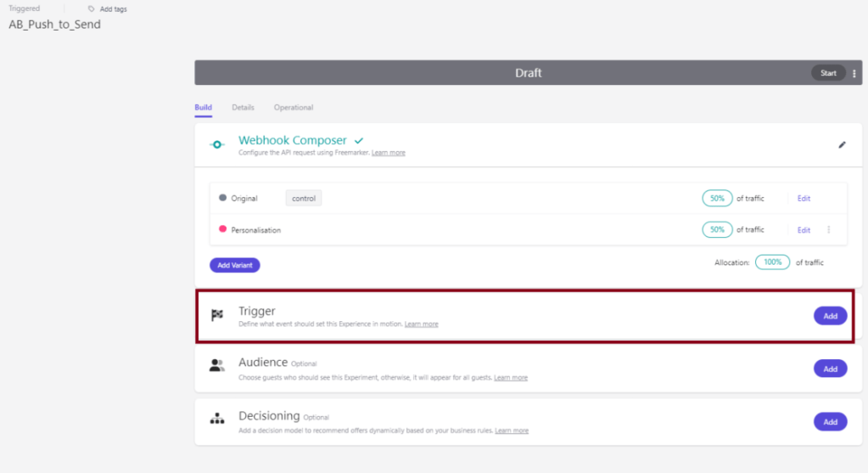
Task: Open the three-dot menu beside Start
Action: [x=854, y=73]
